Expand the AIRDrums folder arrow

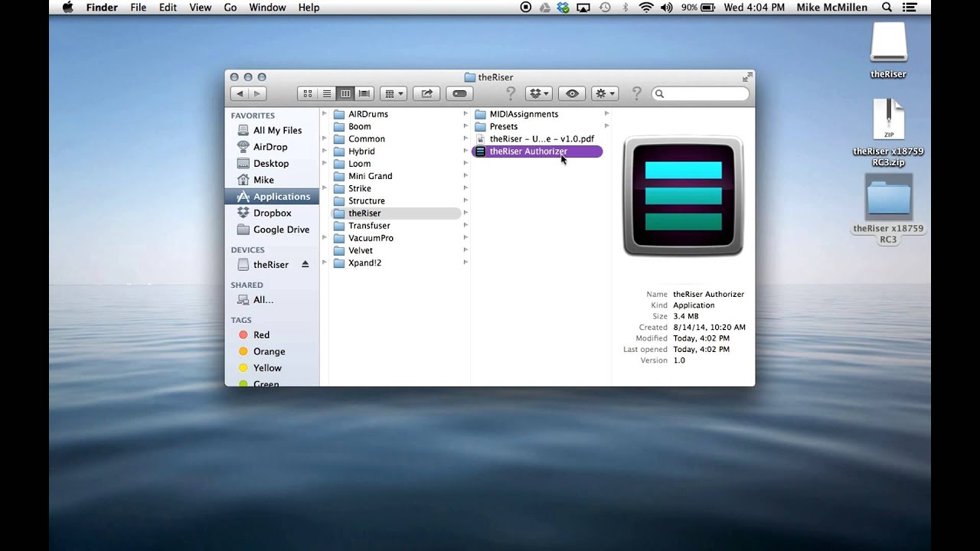click(465, 114)
